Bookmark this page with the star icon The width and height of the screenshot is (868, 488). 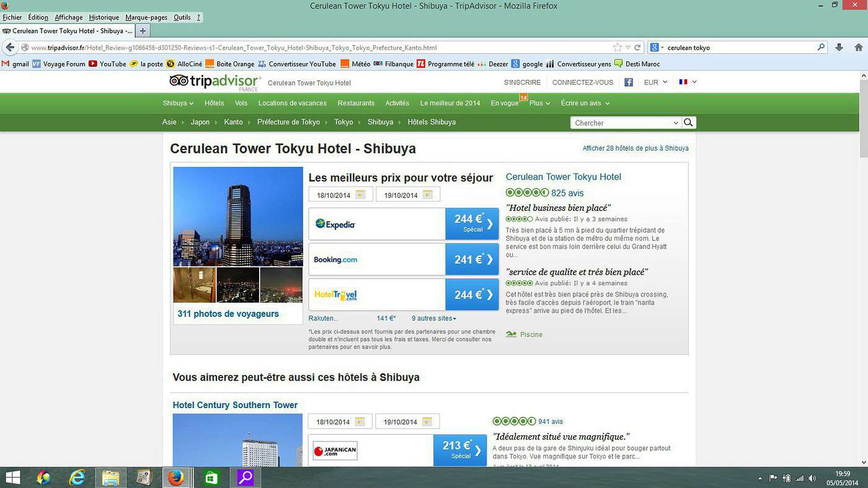[x=618, y=47]
